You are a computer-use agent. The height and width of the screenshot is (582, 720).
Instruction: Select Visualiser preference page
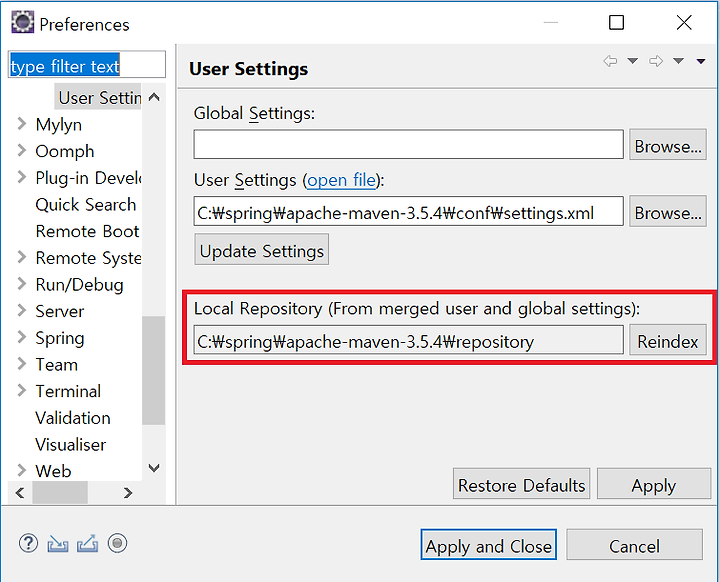[70, 445]
